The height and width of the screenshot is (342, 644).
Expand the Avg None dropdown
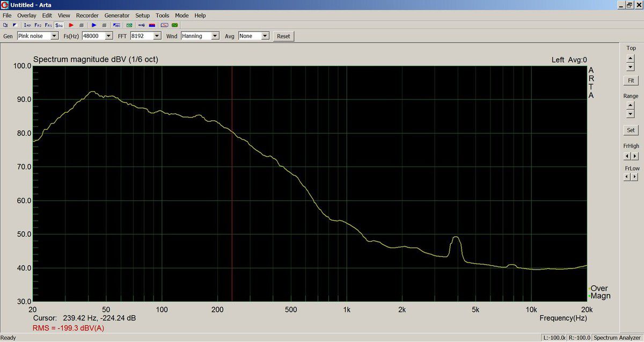coord(265,36)
